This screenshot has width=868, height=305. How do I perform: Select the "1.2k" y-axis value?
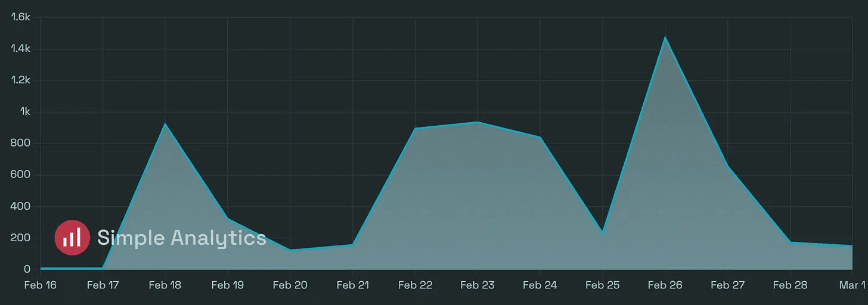pos(20,80)
